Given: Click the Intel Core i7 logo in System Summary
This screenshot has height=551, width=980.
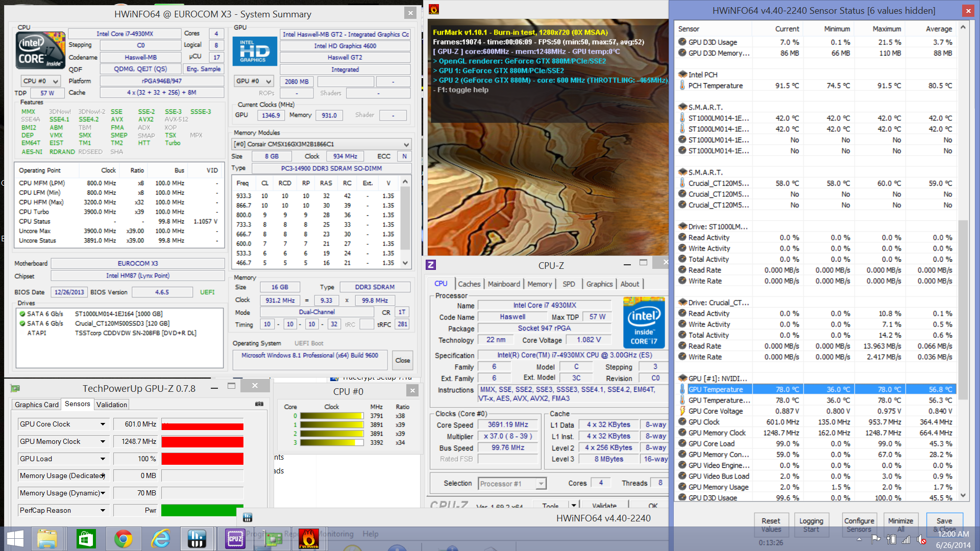Looking at the screenshot, I should coord(40,50).
